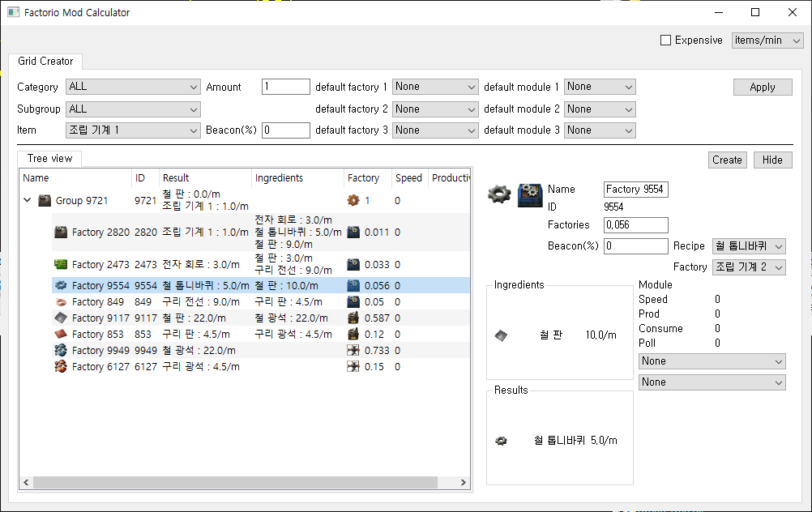Open the first module None dropdown under Poll
The width and height of the screenshot is (812, 512).
tap(712, 361)
